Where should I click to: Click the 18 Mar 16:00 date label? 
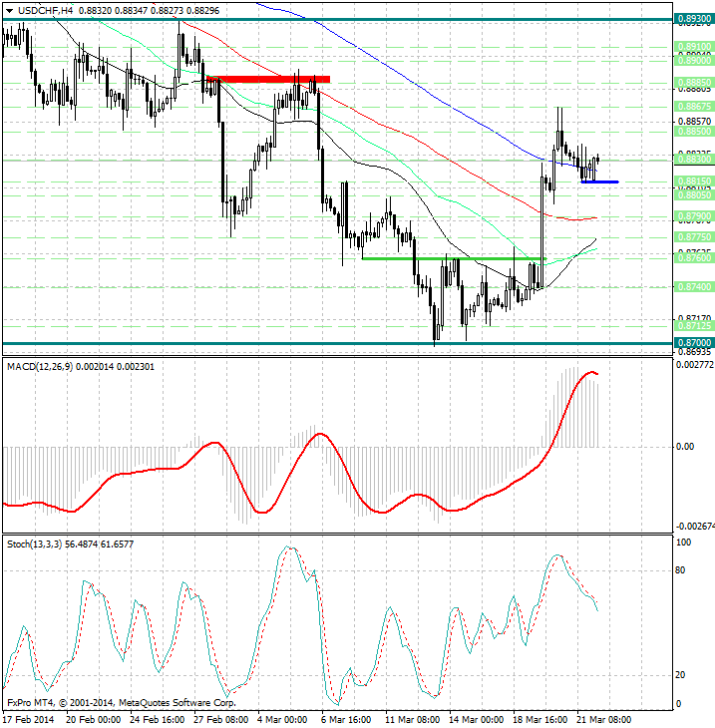click(x=539, y=720)
